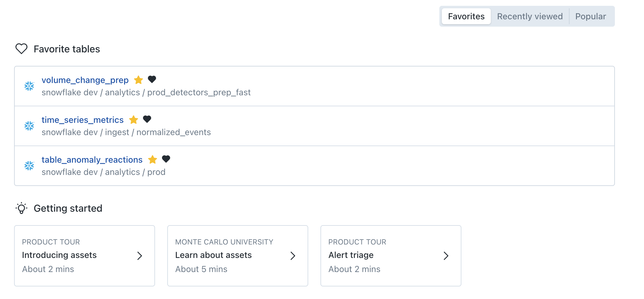644x299 pixels.
Task: Toggle the favorite heart on time_series_metrics
Action: pos(147,119)
